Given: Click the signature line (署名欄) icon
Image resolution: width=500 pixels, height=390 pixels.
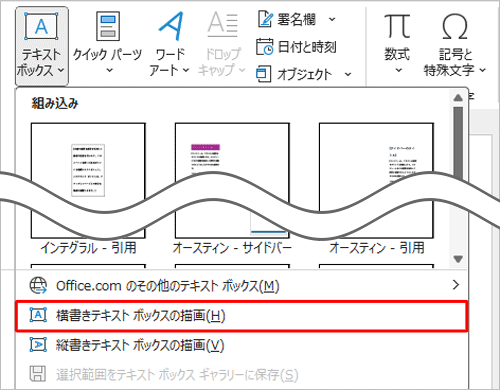Looking at the screenshot, I should point(265,19).
